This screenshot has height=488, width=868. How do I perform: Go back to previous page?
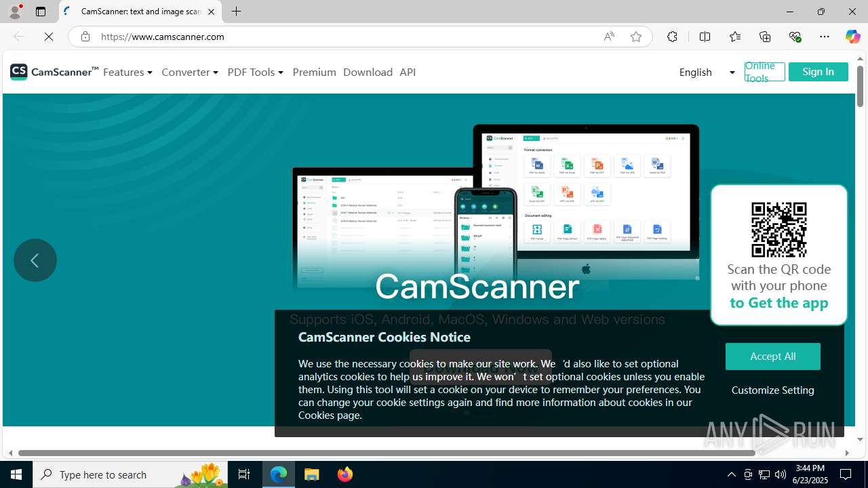pyautogui.click(x=18, y=37)
